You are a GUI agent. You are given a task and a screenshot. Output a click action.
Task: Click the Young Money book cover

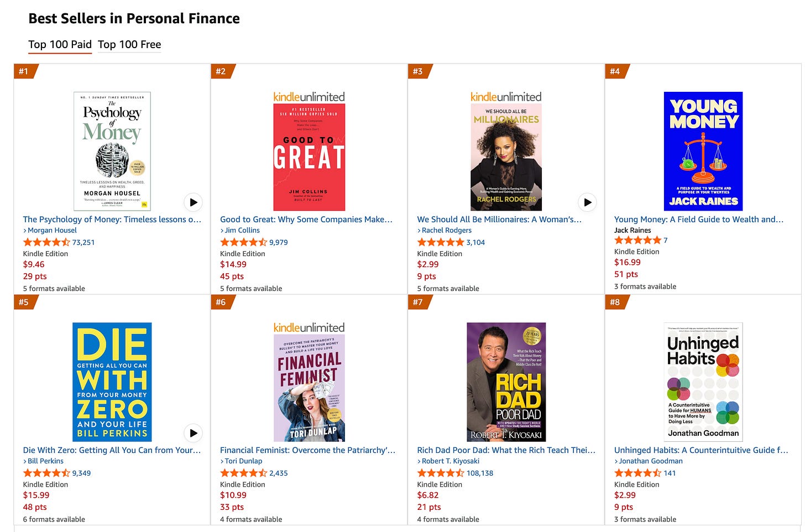[x=703, y=151]
